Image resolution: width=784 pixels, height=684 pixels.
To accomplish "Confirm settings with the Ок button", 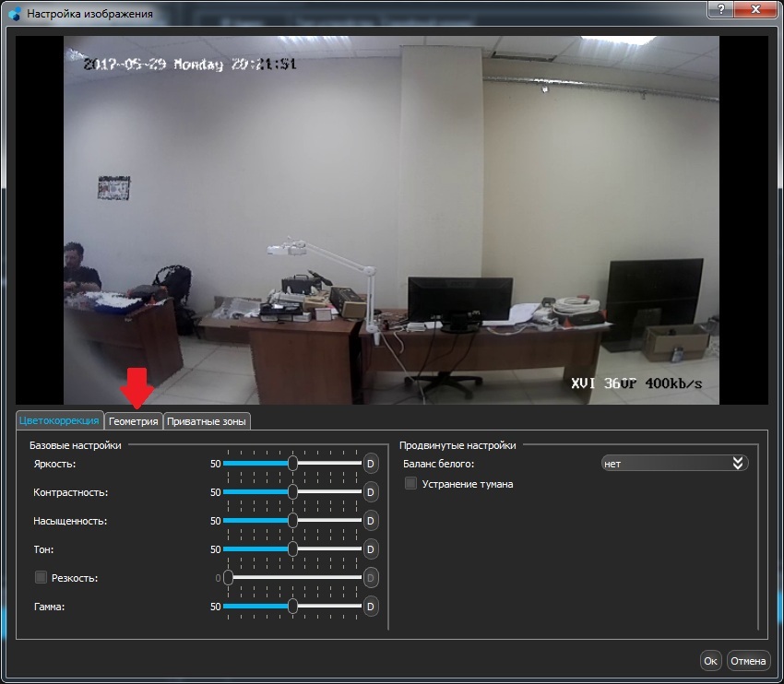I will [710, 660].
